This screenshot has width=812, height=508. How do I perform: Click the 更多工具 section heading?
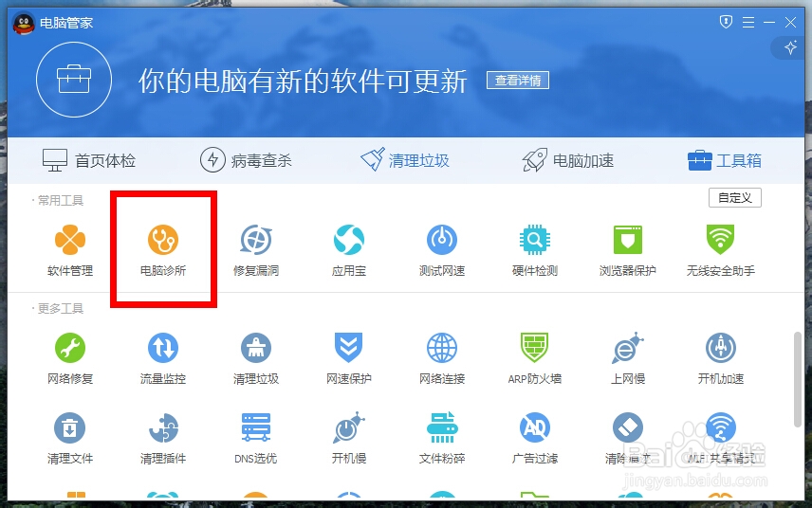61,308
